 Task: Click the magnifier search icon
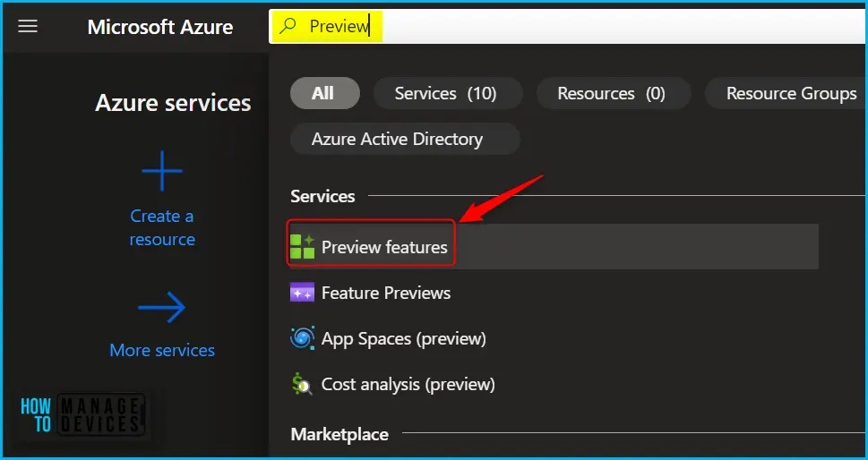click(288, 25)
